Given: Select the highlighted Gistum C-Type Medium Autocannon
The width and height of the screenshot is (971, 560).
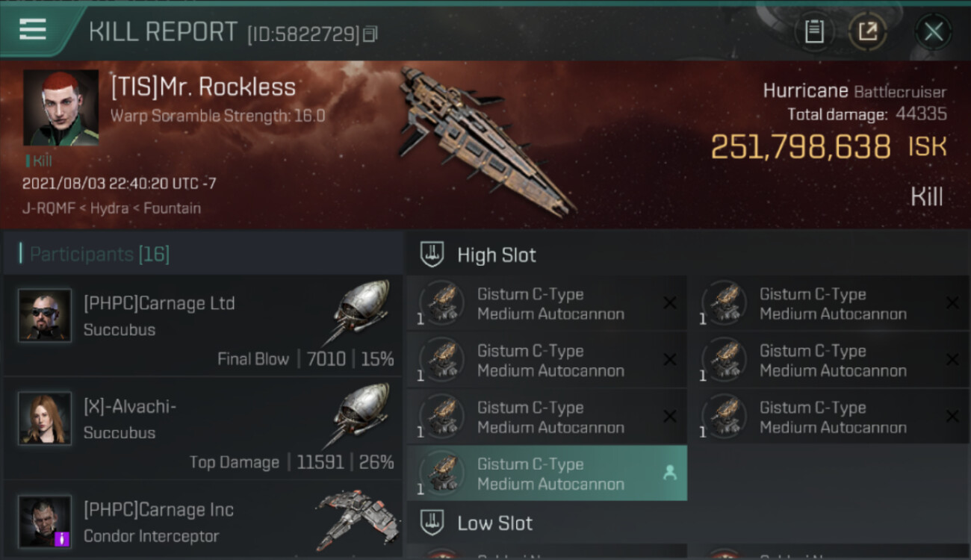Looking at the screenshot, I should click(547, 473).
